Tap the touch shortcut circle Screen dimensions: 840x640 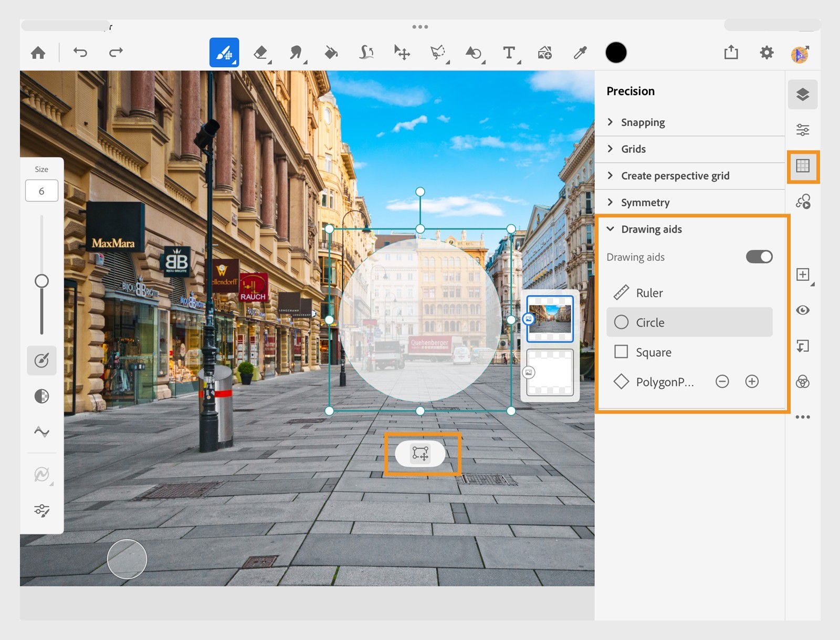127,559
